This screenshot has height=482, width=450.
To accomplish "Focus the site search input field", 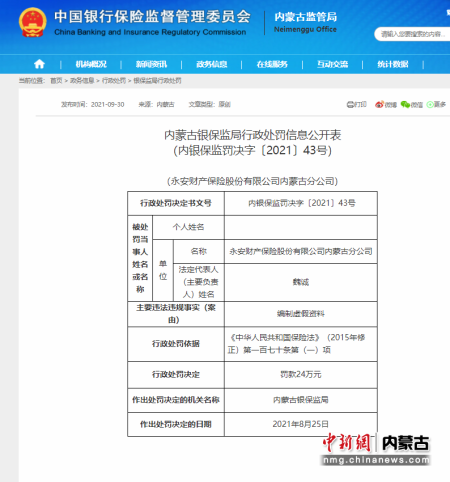I will pyautogui.click(x=412, y=34).
